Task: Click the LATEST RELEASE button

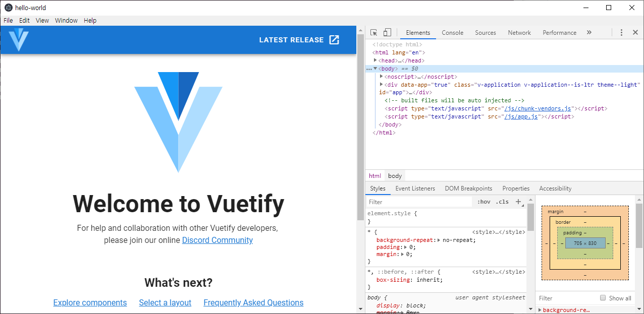Action: 299,40
